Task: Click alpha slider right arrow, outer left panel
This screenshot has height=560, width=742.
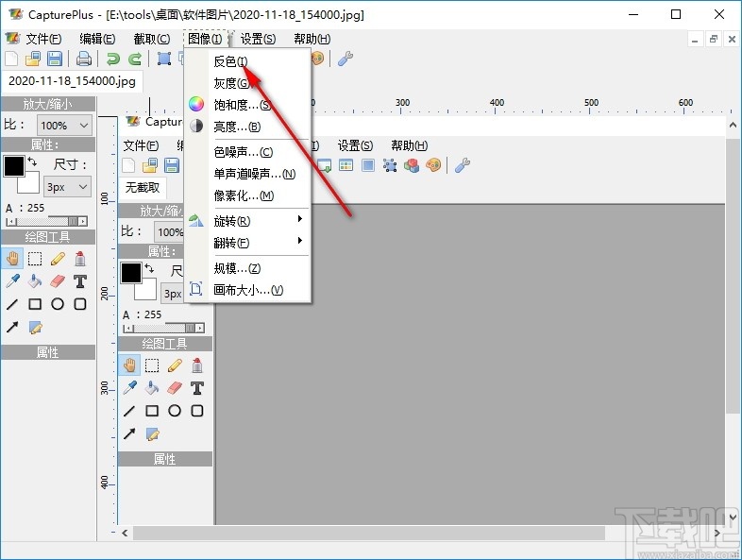Action: click(x=83, y=222)
